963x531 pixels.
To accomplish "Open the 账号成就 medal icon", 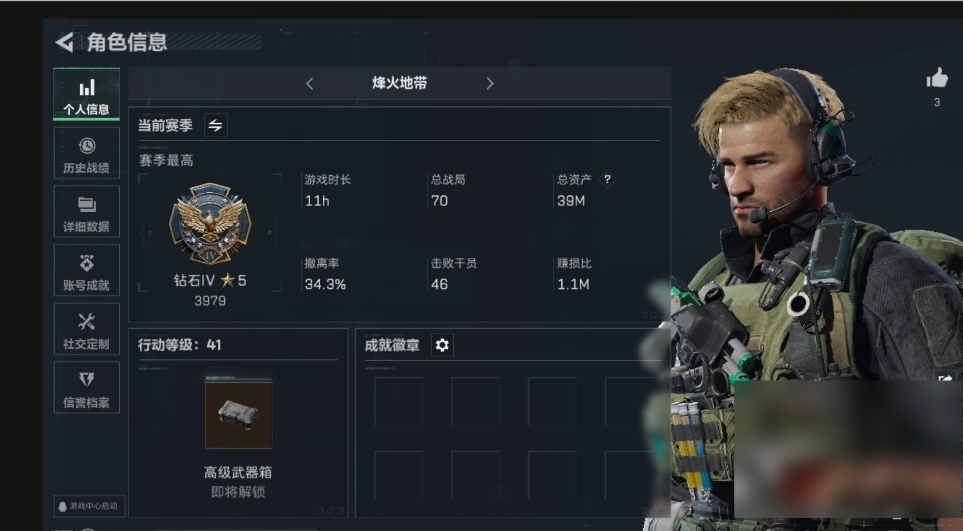I will coord(87,263).
